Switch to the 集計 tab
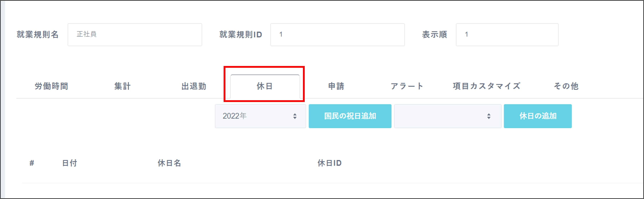Viewport: 644px width, 199px height. [x=122, y=86]
